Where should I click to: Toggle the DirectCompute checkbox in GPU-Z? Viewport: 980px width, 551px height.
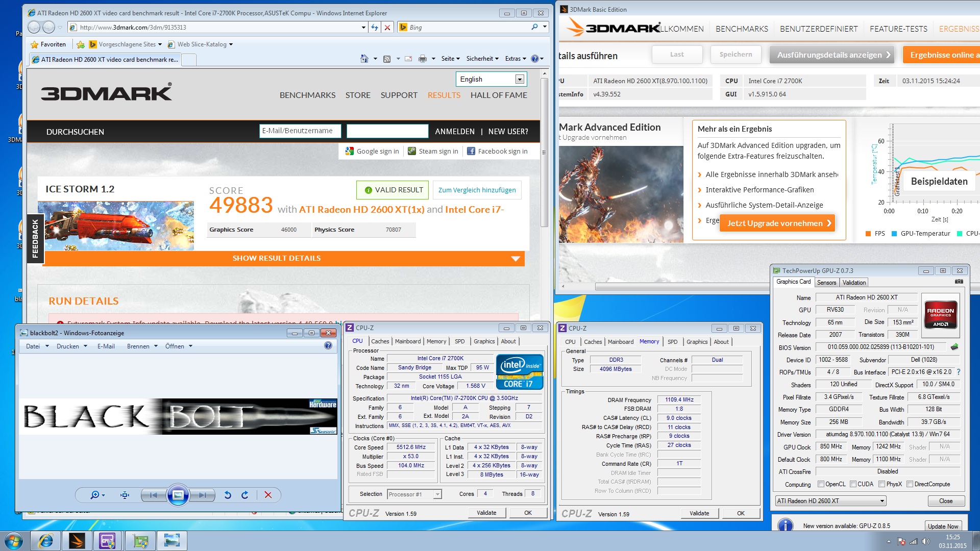(910, 484)
